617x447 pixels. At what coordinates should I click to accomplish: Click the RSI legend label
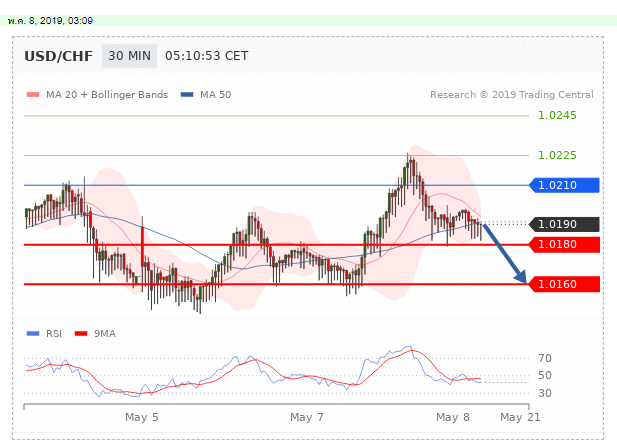coord(54,334)
